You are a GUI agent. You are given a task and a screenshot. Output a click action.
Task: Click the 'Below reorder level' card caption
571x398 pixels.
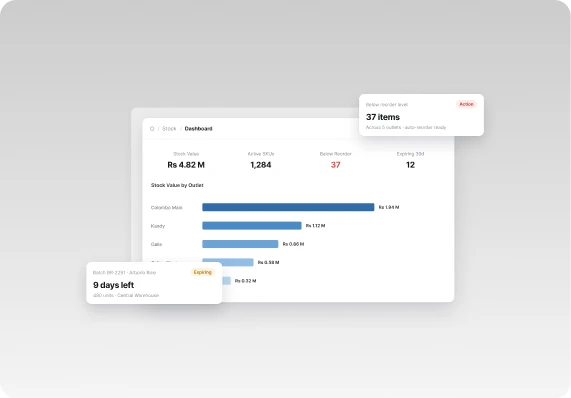click(x=387, y=105)
